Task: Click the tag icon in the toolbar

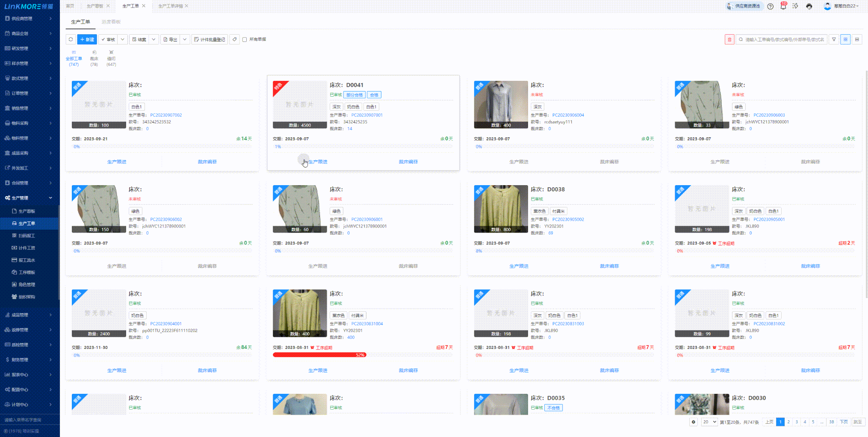Action: click(234, 39)
